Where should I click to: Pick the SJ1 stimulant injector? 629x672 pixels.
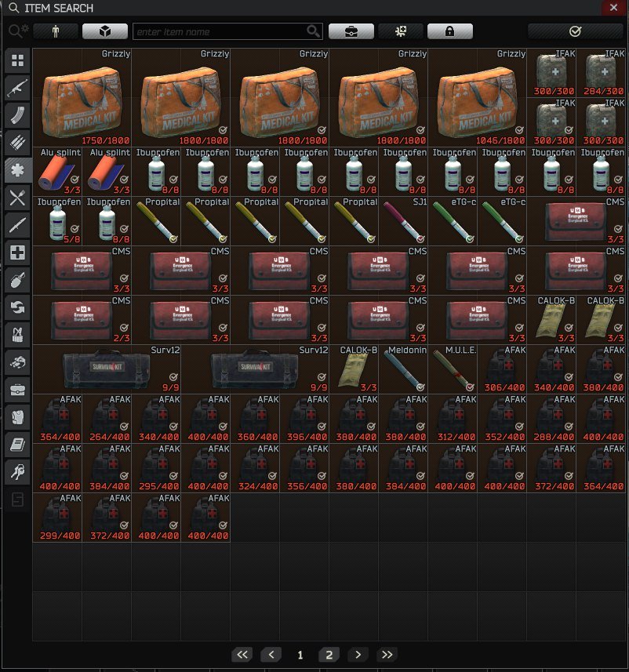(403, 220)
